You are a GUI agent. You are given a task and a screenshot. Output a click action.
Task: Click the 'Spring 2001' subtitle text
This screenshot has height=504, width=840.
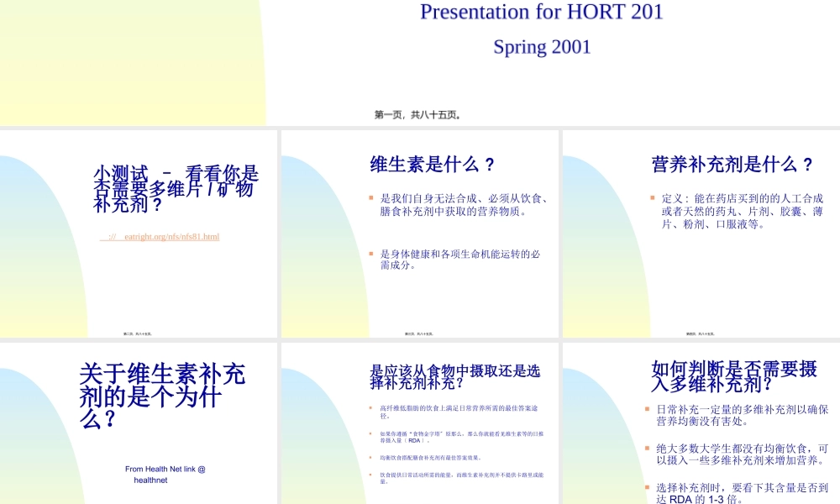(x=543, y=46)
